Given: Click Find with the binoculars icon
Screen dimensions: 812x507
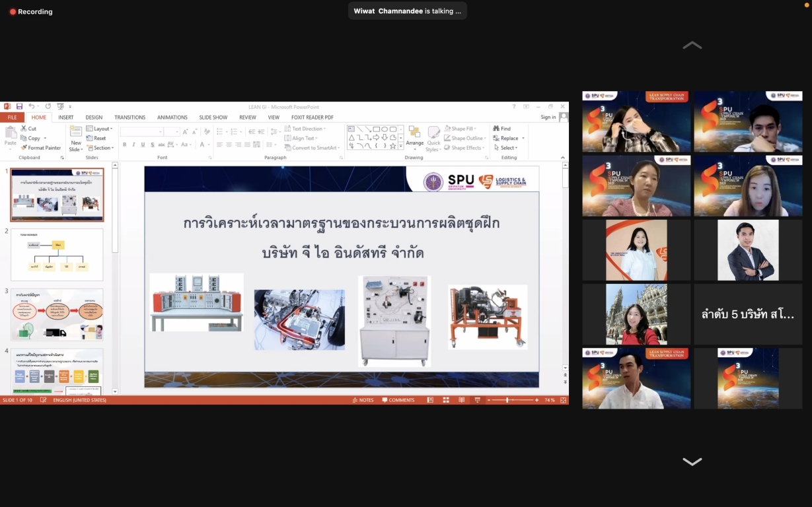Looking at the screenshot, I should coord(501,129).
